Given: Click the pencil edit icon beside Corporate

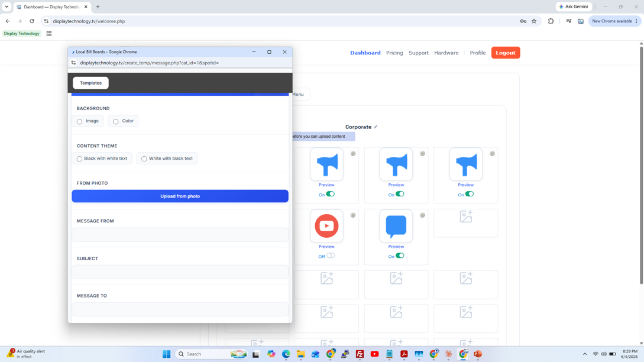Looking at the screenshot, I should tap(376, 127).
